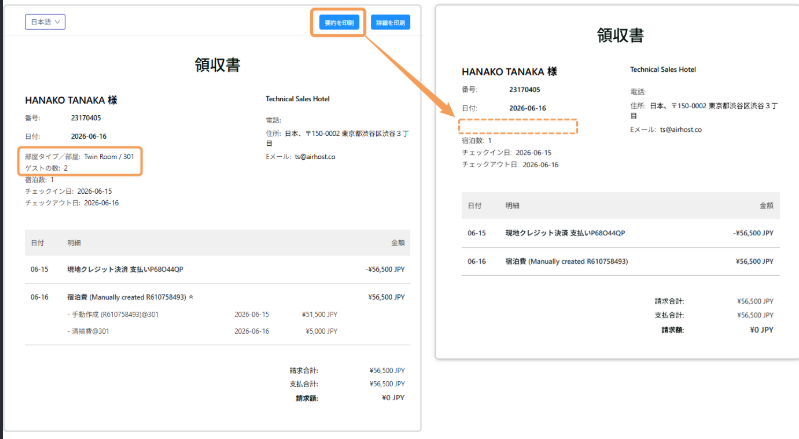The image size is (799, 439).
Task: Select チェックアウト日 2026-06-16 on the summary receipt
Action: 510,165
